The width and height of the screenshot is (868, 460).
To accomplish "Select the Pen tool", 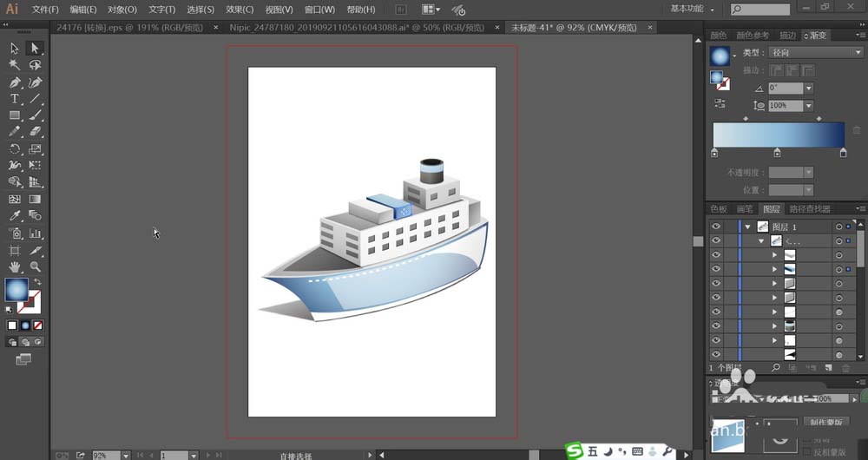I will tap(15, 82).
